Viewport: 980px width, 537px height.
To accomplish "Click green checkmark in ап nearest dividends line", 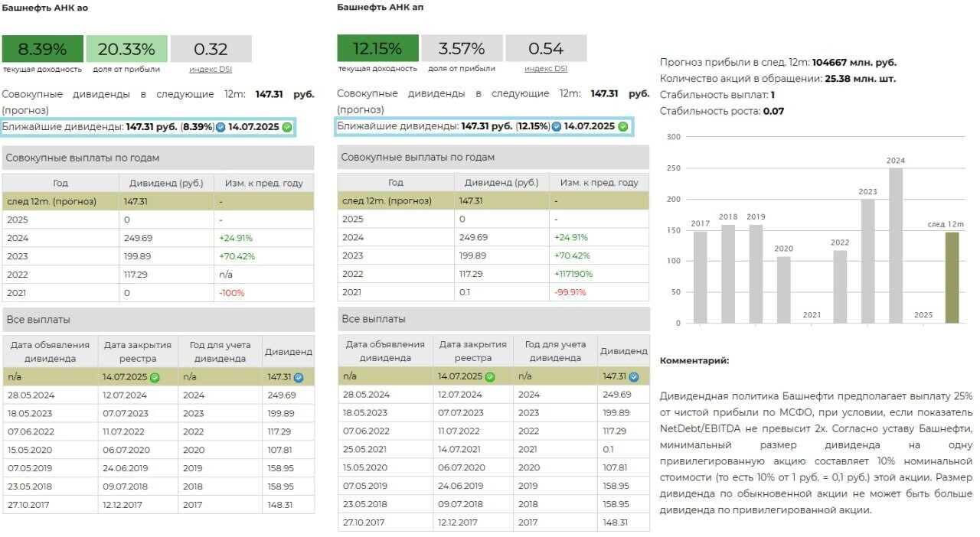I will tap(622, 126).
